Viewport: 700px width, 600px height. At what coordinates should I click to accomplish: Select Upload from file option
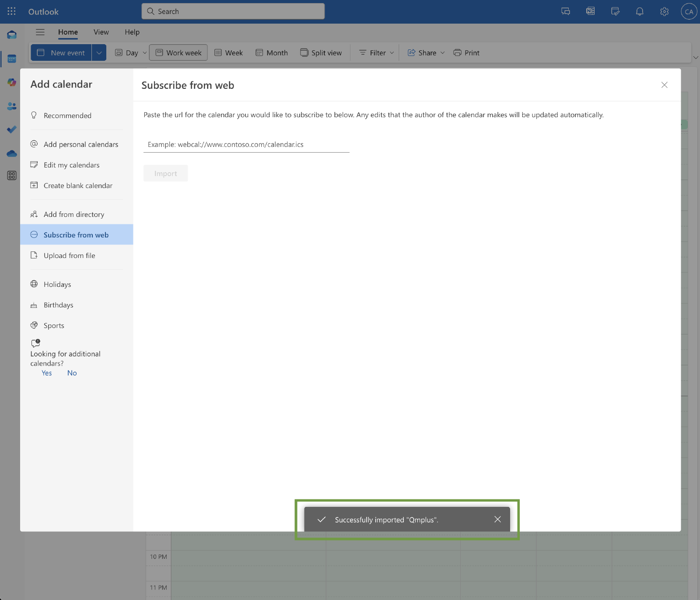tap(69, 256)
